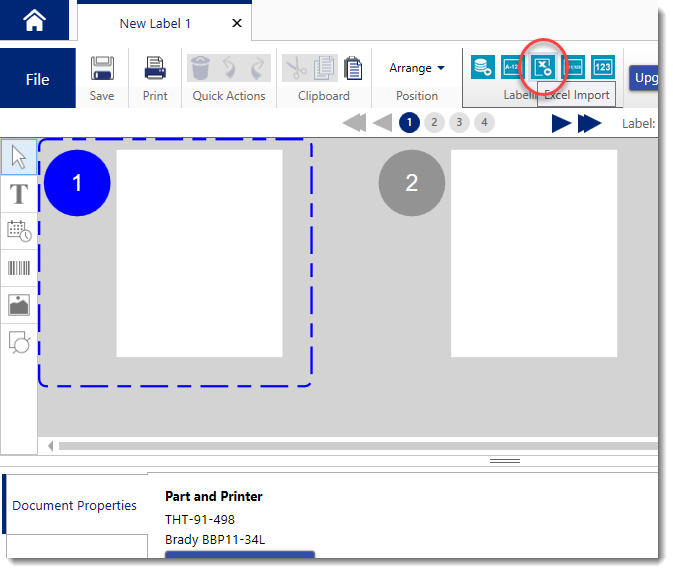Click the Excel Import icon
Image resolution: width=673 pixels, height=573 pixels.
[x=543, y=67]
